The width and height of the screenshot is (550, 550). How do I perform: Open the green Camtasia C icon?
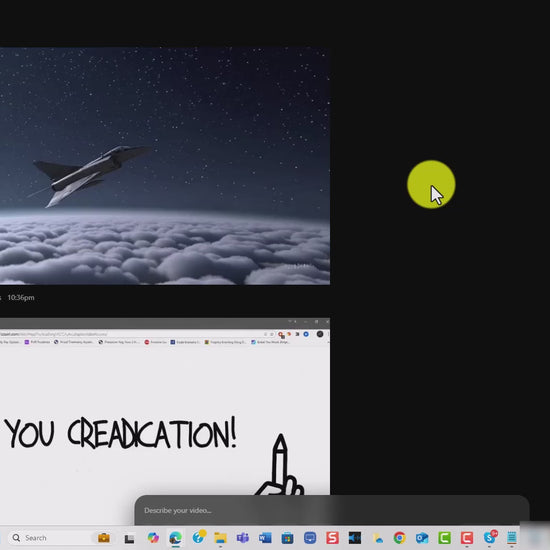(444, 538)
